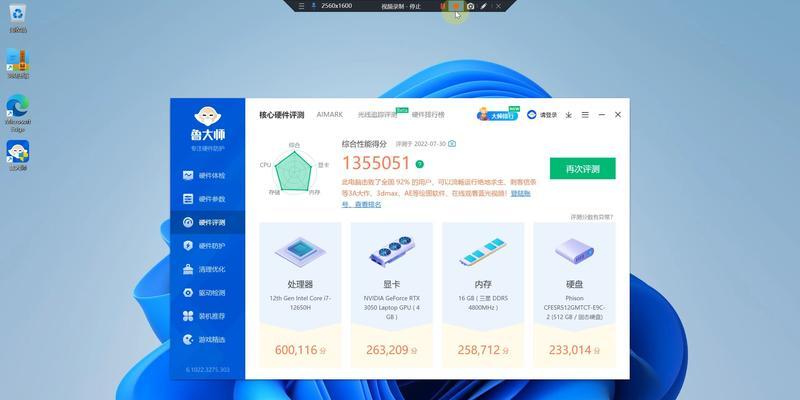
Task: Click the Phison CFESR512GMTCT-E9C-2 disk text
Action: pos(574,307)
